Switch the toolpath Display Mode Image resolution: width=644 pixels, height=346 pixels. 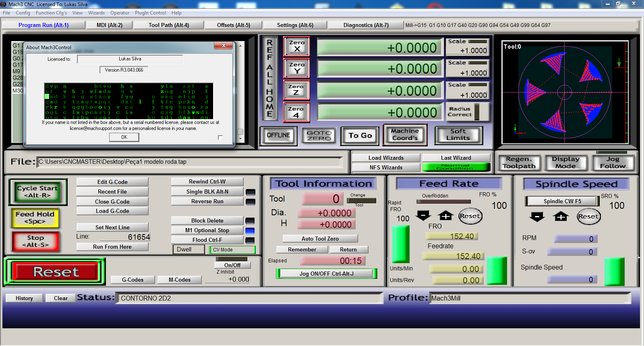(566, 163)
